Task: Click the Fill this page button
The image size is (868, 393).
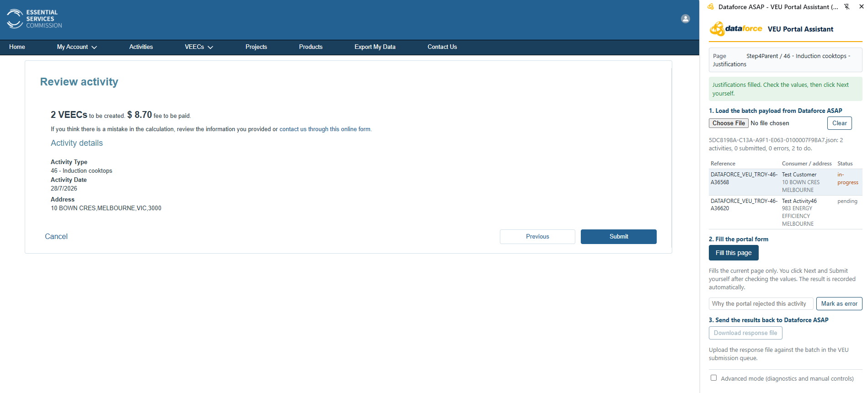Action: click(734, 253)
